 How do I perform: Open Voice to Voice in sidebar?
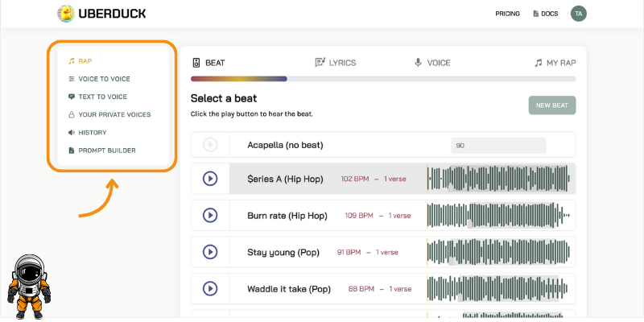[105, 79]
